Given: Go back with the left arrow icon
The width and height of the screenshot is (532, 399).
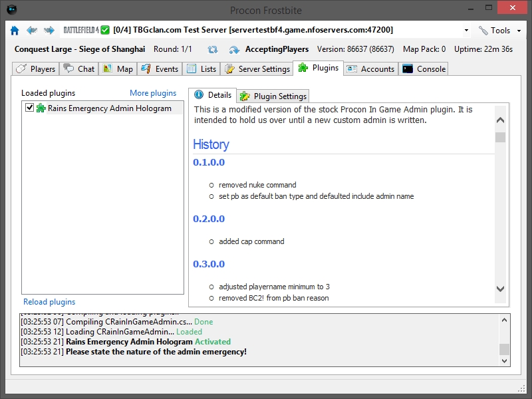Looking at the screenshot, I should pyautogui.click(x=32, y=31).
